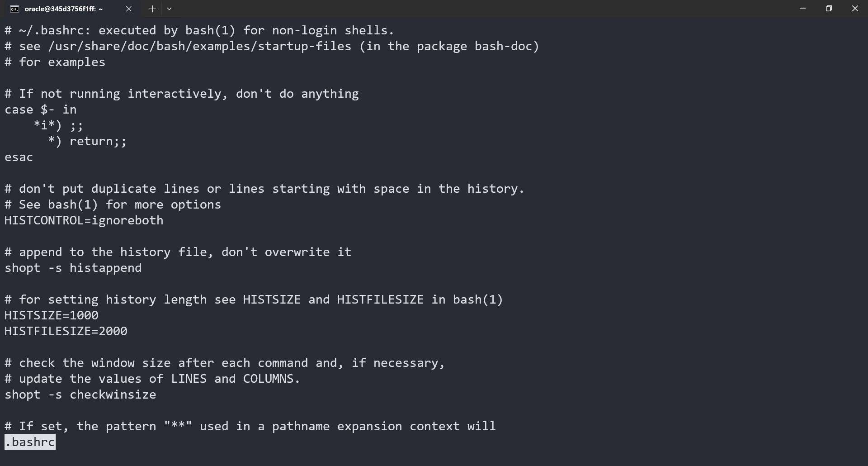The image size is (868, 466).
Task: Click the empty title bar drag area
Action: [479, 9]
